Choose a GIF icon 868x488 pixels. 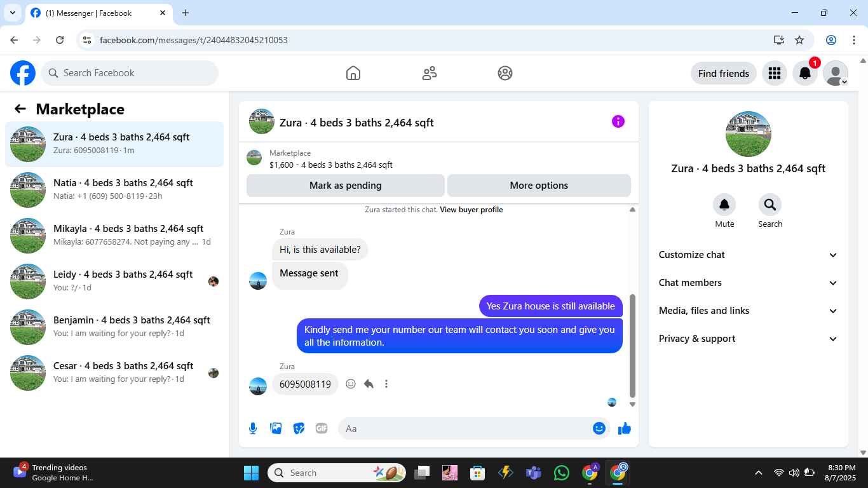[322, 428]
